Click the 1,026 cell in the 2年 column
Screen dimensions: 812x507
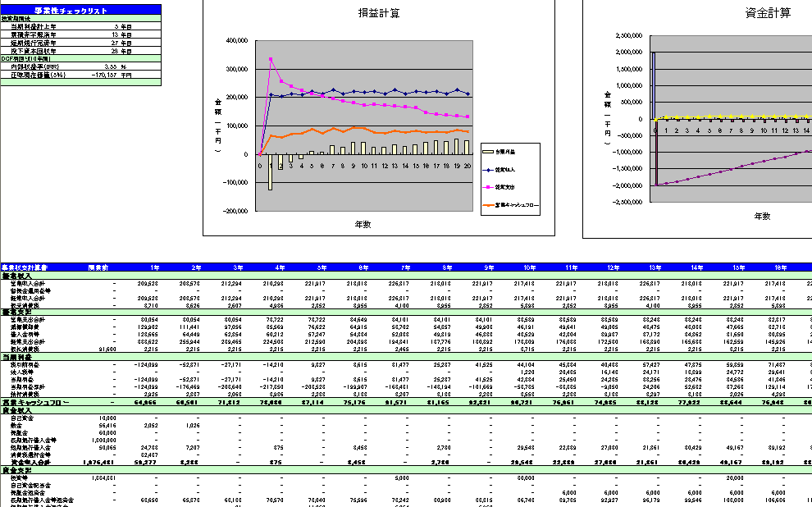coord(192,425)
